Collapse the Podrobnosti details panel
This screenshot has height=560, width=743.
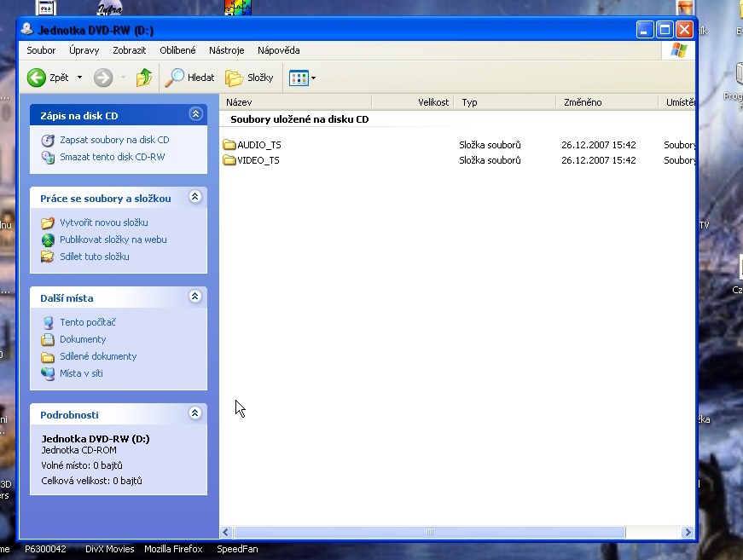(x=195, y=413)
